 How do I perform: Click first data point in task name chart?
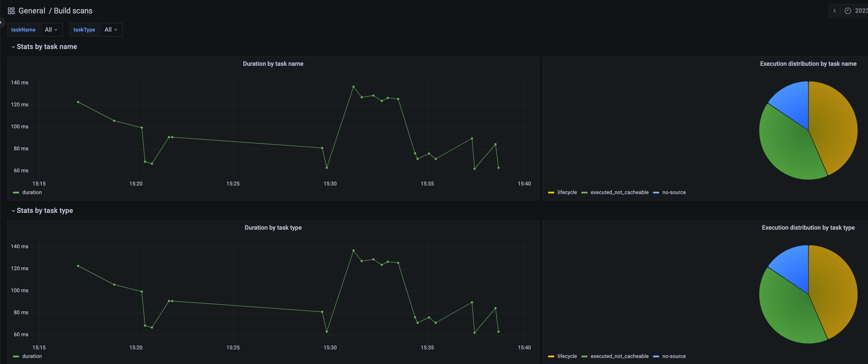click(78, 102)
